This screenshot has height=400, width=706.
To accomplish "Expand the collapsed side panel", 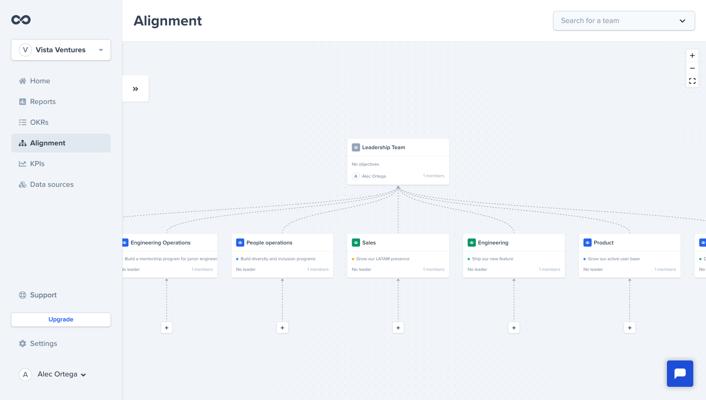I will 135,89.
